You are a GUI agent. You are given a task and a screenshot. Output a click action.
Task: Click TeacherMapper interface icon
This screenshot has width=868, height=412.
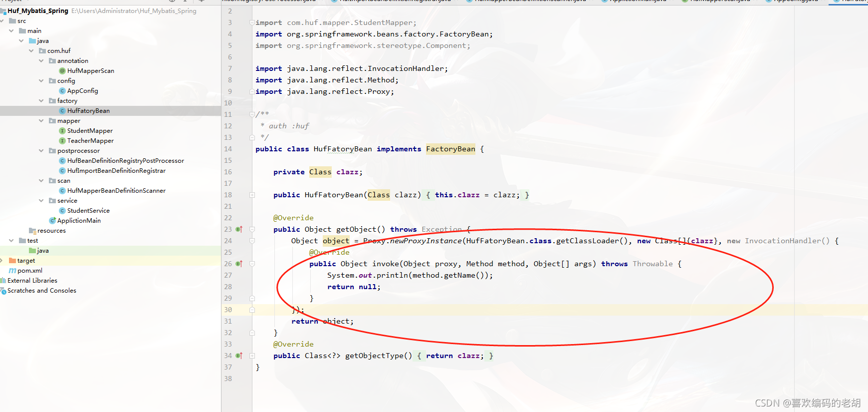coord(62,141)
